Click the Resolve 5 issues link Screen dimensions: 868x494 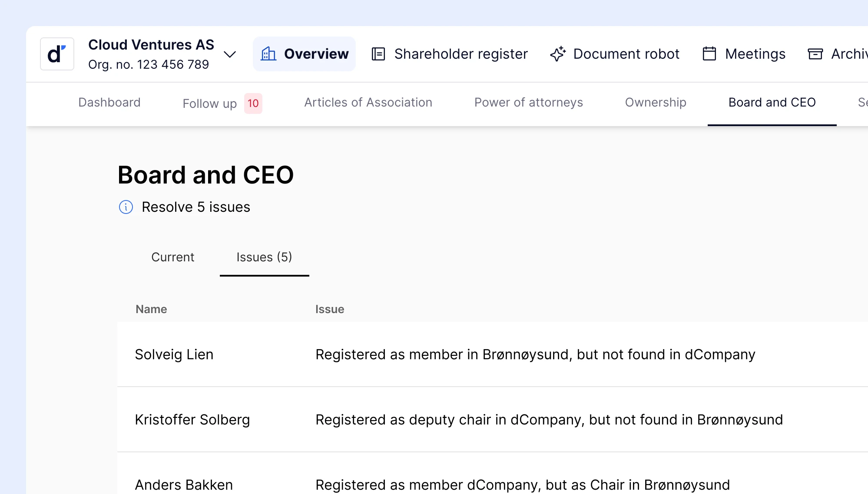pos(196,207)
